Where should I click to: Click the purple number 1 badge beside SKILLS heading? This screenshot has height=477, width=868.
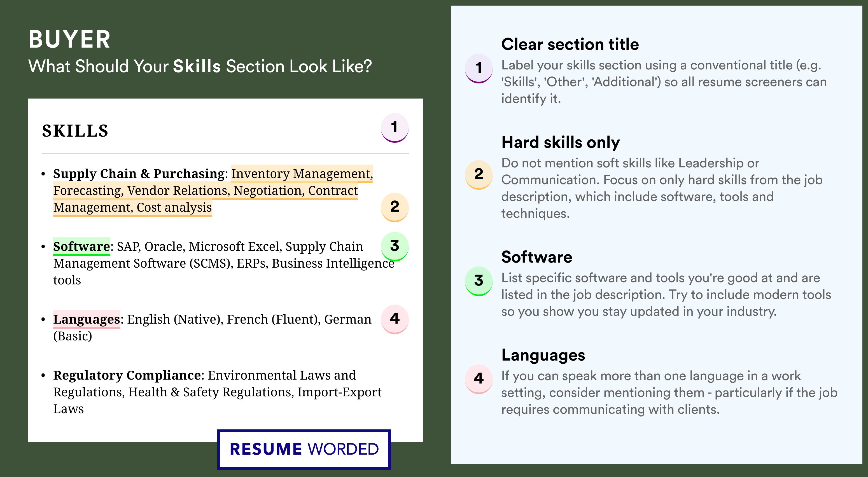[394, 128]
